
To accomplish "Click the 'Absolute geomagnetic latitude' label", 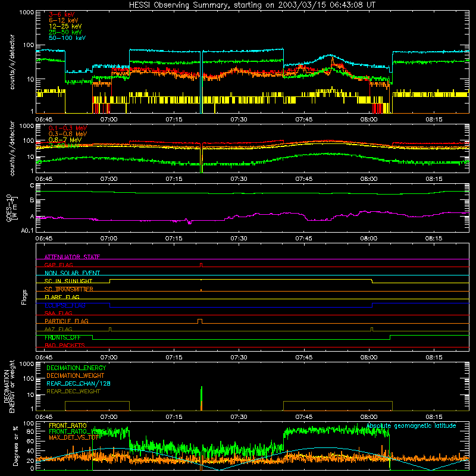I will (x=411, y=426).
